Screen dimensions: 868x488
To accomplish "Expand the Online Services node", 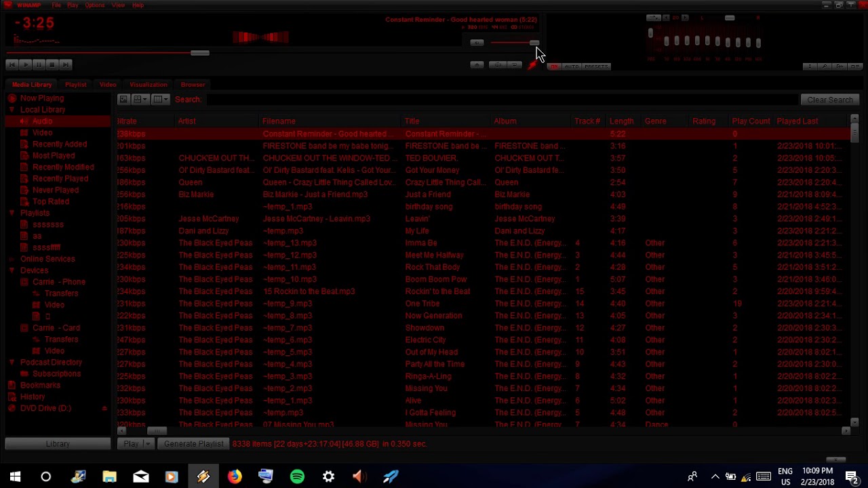I will coord(12,260).
